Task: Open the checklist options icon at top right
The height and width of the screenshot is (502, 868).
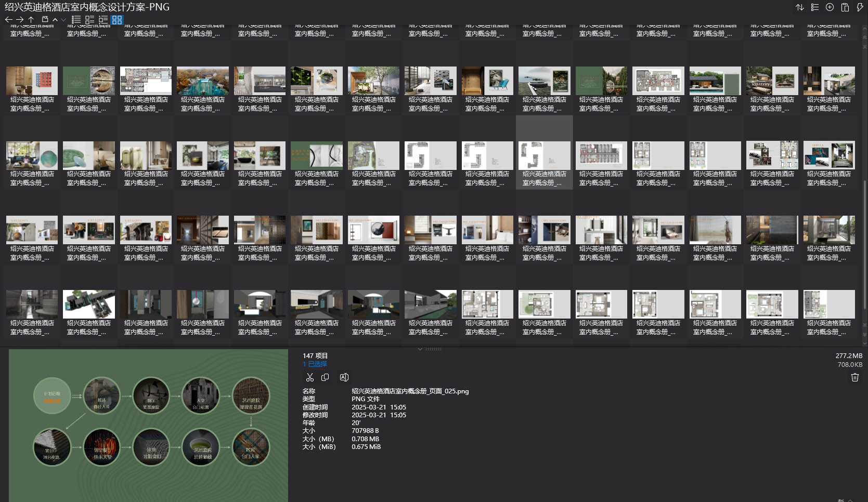Action: (815, 7)
